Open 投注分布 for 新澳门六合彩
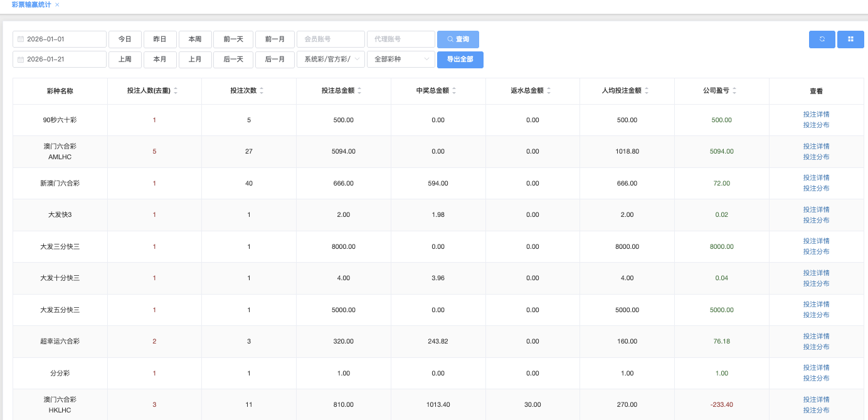This screenshot has width=868, height=420. pos(816,189)
